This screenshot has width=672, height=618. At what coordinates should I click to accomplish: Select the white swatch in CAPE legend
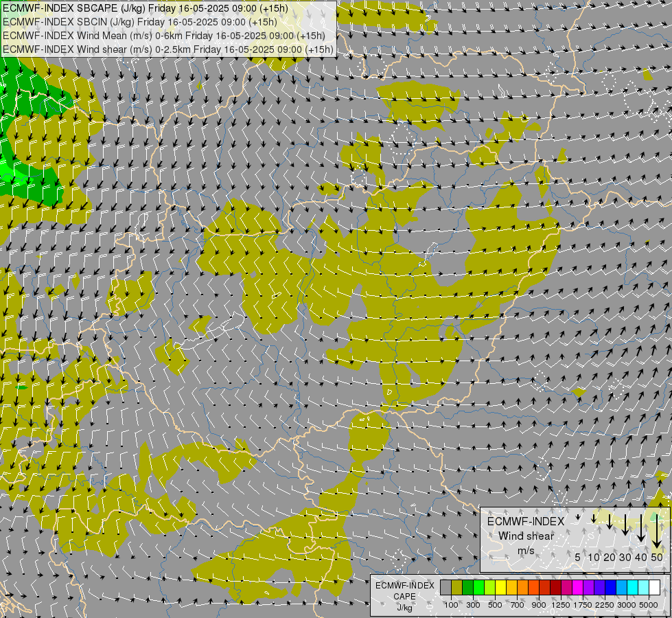(x=654, y=587)
